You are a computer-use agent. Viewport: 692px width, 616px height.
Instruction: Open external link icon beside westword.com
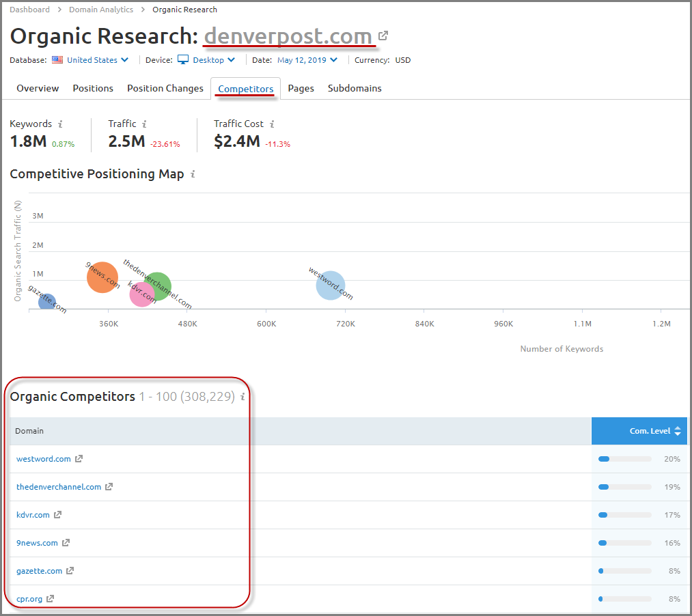click(79, 459)
